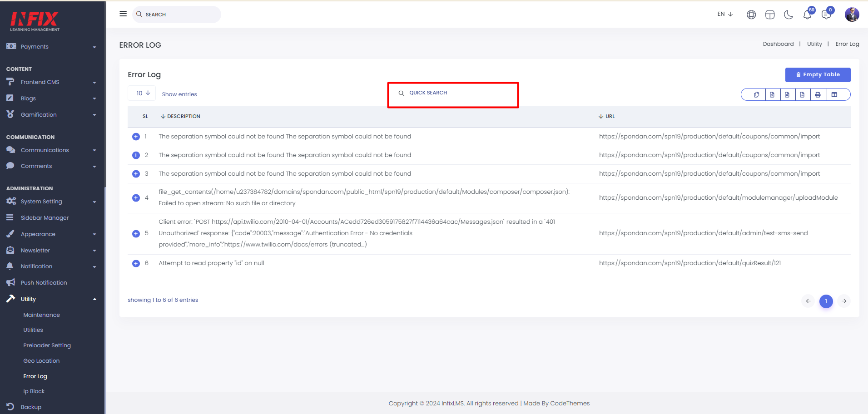
Task: Open the website globe icon
Action: 751,15
